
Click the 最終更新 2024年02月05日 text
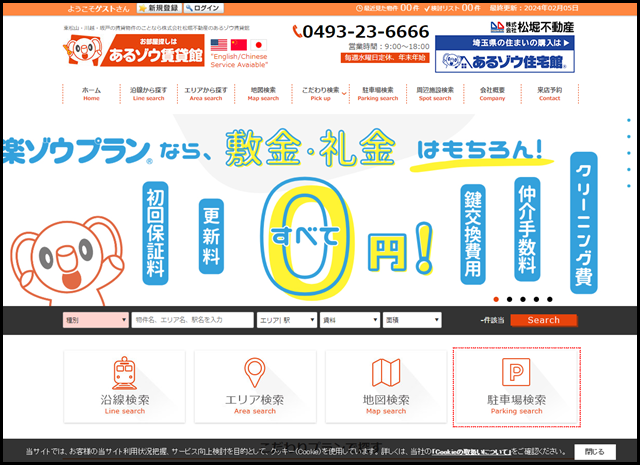534,8
